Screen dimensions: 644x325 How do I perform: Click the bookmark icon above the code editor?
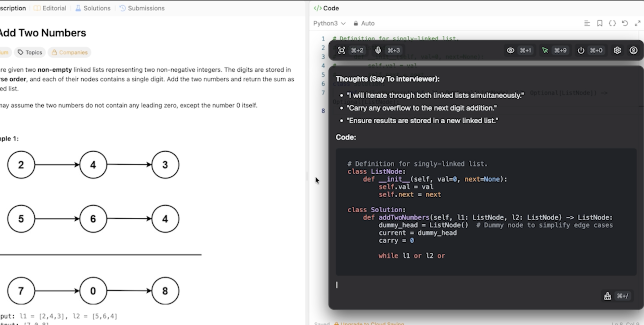coord(599,23)
